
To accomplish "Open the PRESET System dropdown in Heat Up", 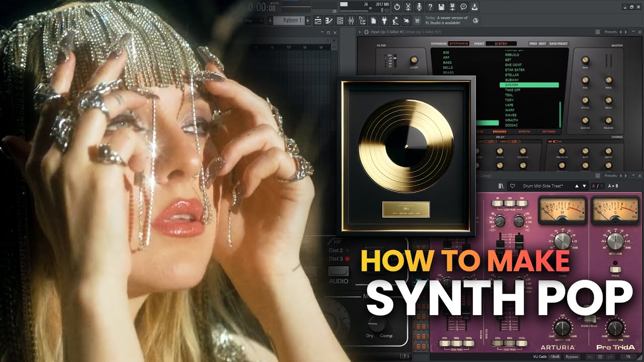I will (501, 43).
